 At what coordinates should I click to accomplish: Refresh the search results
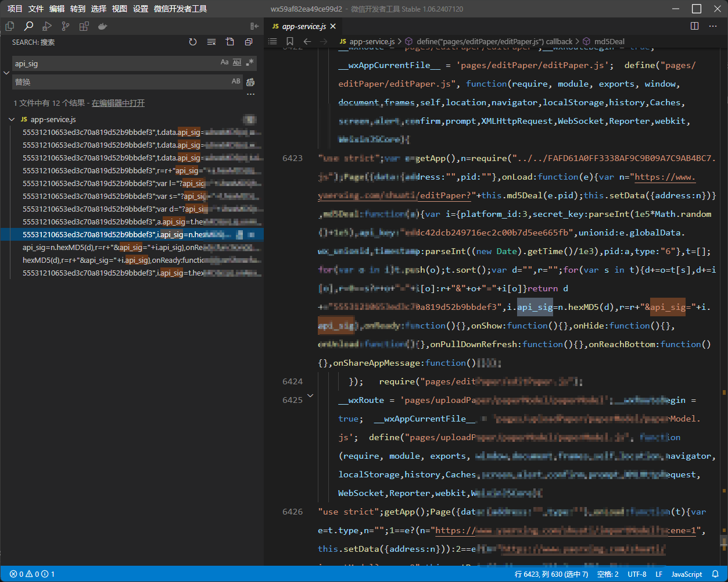coord(193,42)
